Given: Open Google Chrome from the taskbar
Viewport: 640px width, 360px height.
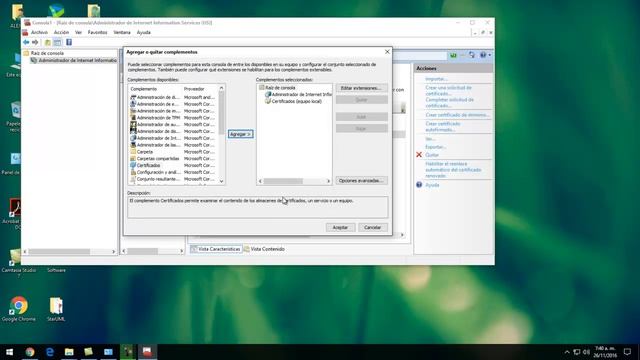Looking at the screenshot, I should tap(30, 352).
